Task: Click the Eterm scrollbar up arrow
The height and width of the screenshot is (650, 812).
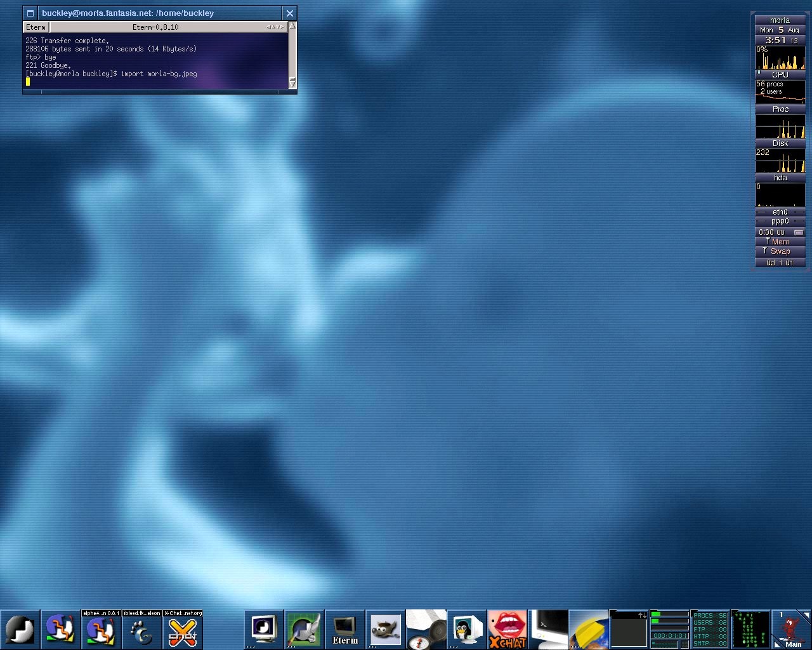Action: click(x=292, y=26)
